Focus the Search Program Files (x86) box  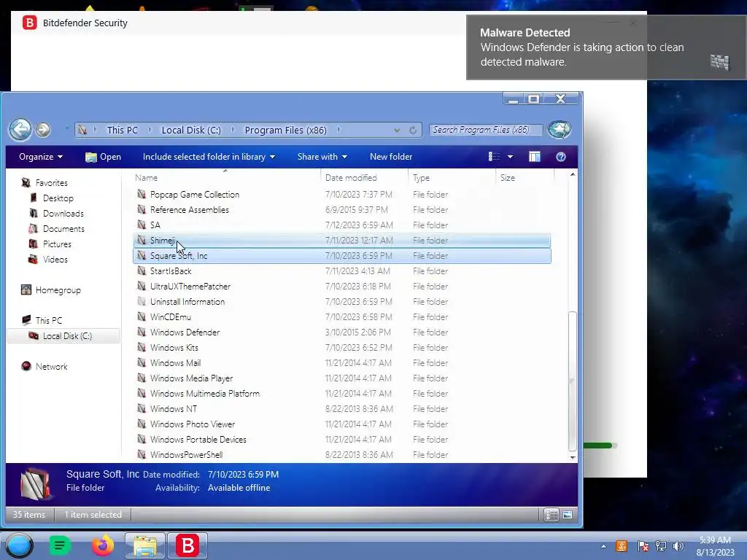click(485, 130)
